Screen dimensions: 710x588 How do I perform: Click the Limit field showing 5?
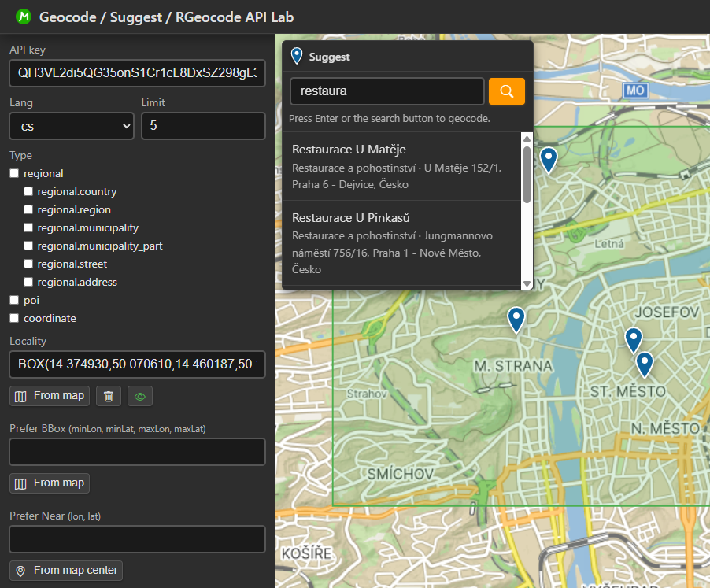coord(203,126)
